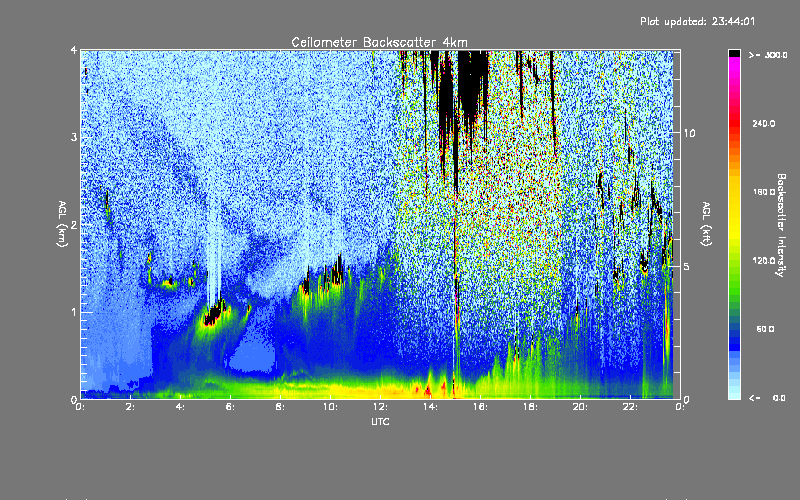Pick the magenta segment of the colorbar
This screenshot has width=800, height=500.
click(734, 63)
